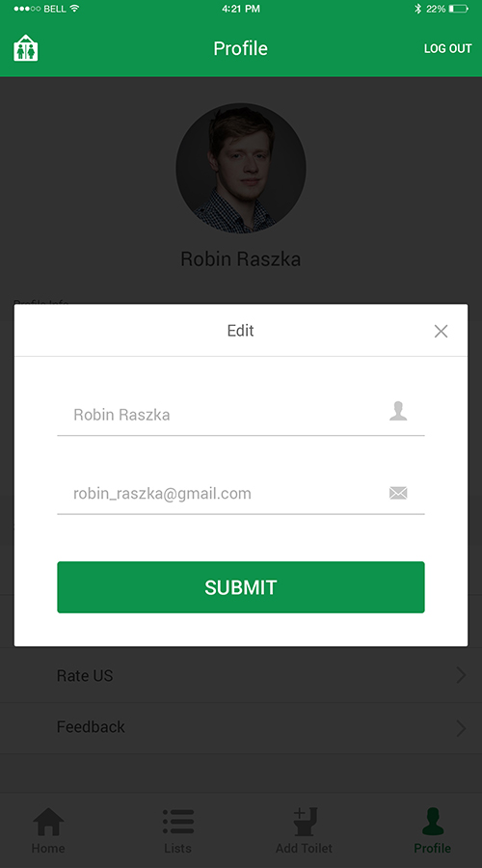Edit the robin_raszka@gmail.com email field
The width and height of the screenshot is (482, 868).
(241, 493)
